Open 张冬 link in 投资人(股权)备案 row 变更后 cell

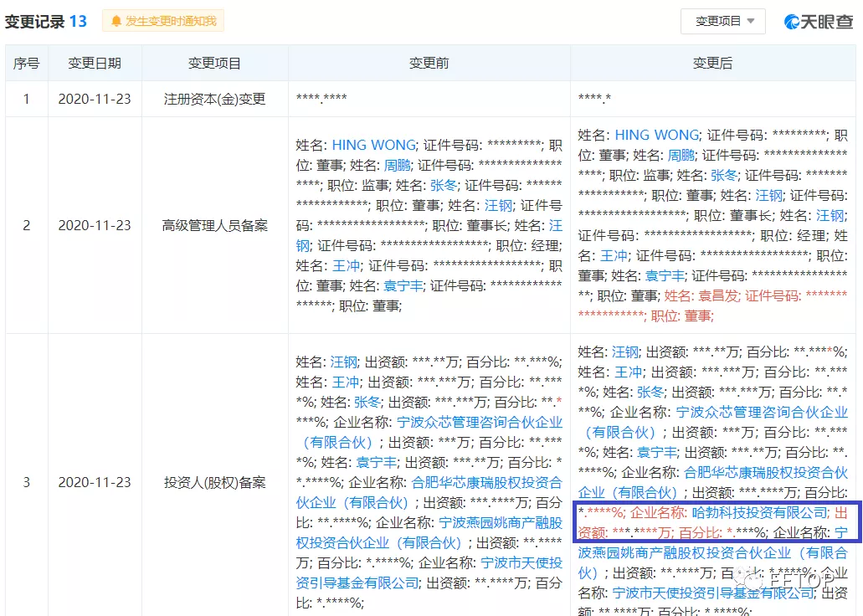pyautogui.click(x=650, y=392)
